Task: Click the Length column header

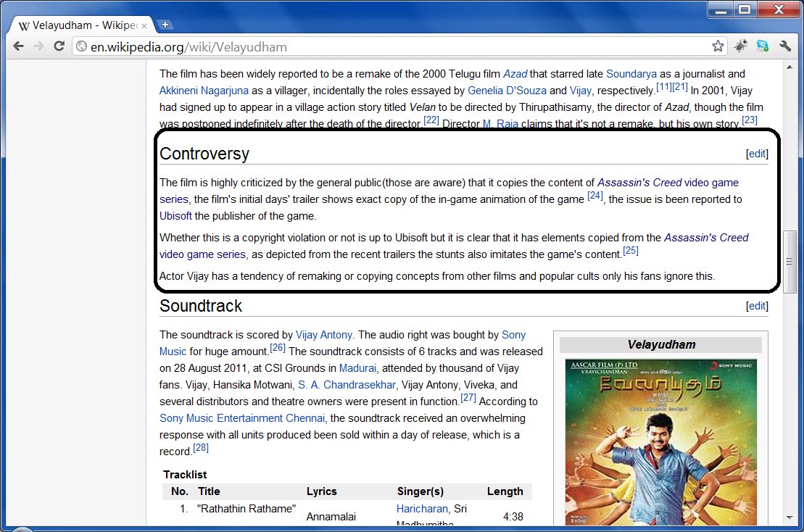Action: 505,491
